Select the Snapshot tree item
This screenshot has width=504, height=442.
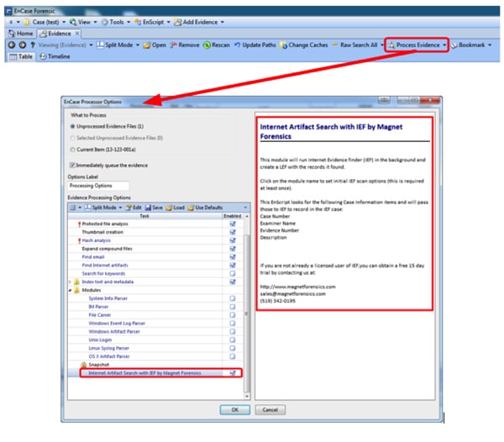tap(98, 365)
